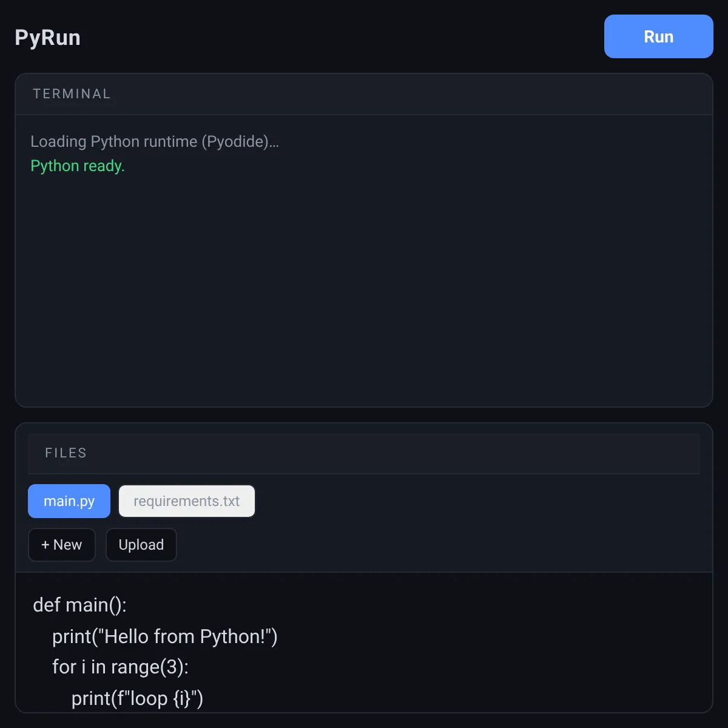Click the 'Loading Python runtime' terminal line
This screenshot has width=728, height=728.
click(x=155, y=141)
